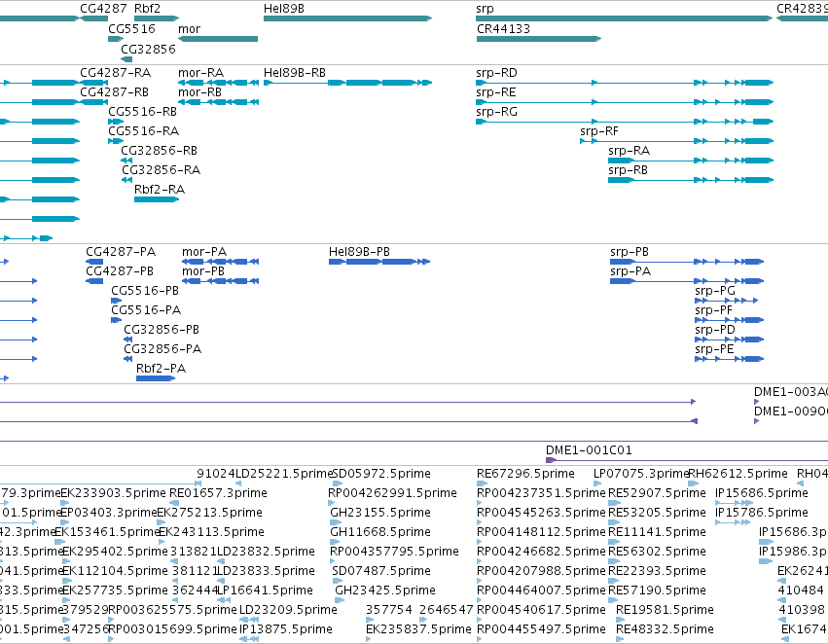Open EST SD07487.5prime label
Screen dimensions: 828x644
pos(381,571)
